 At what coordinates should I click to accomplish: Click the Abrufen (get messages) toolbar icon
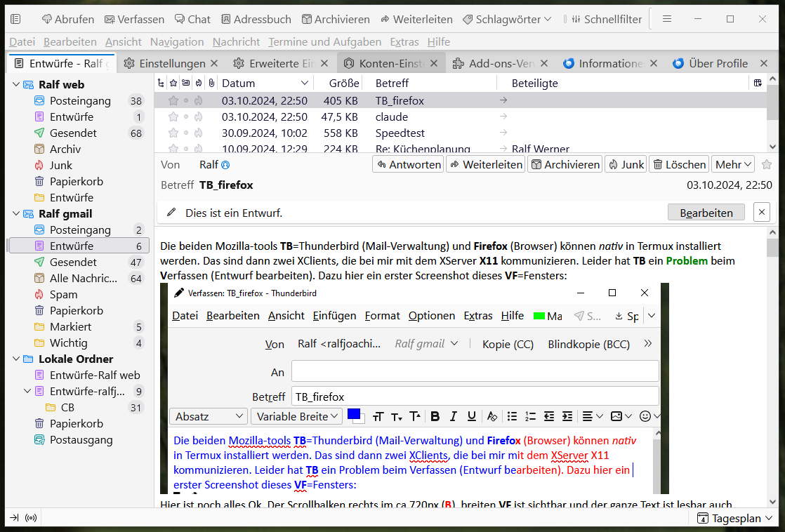point(48,20)
